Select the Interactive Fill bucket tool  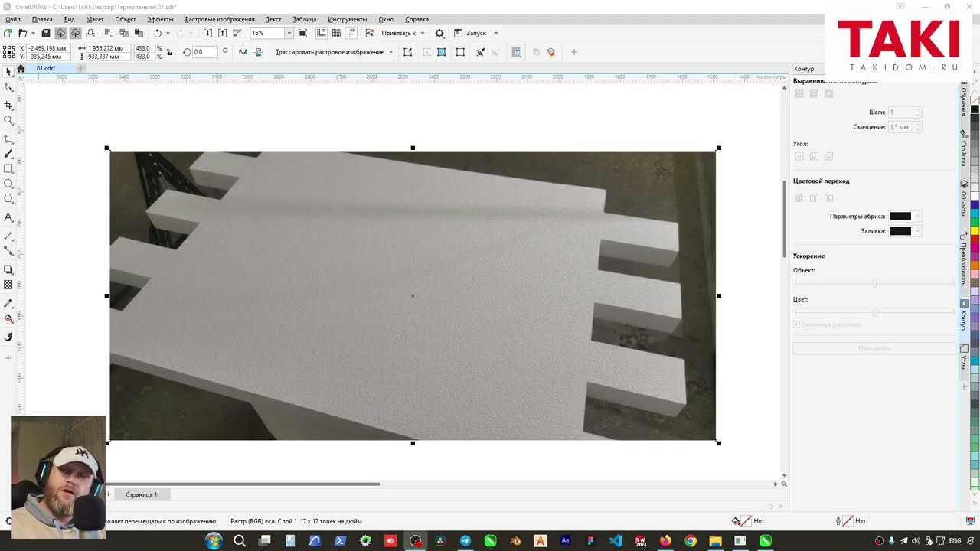point(8,318)
